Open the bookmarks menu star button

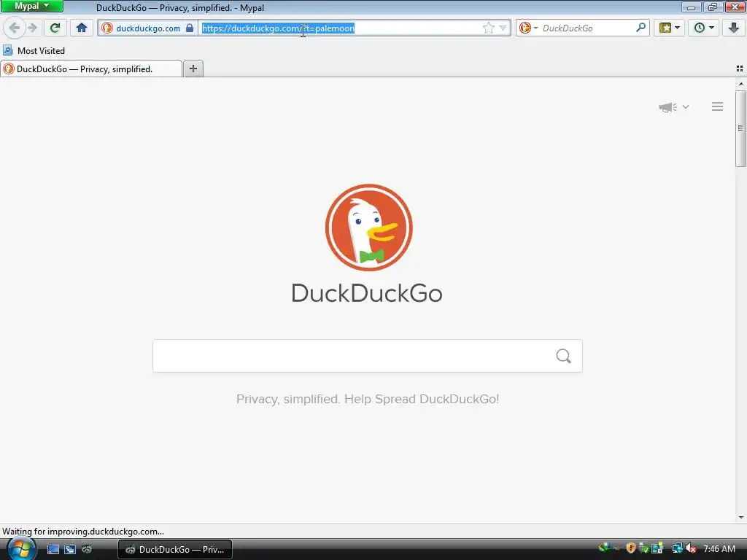(670, 28)
